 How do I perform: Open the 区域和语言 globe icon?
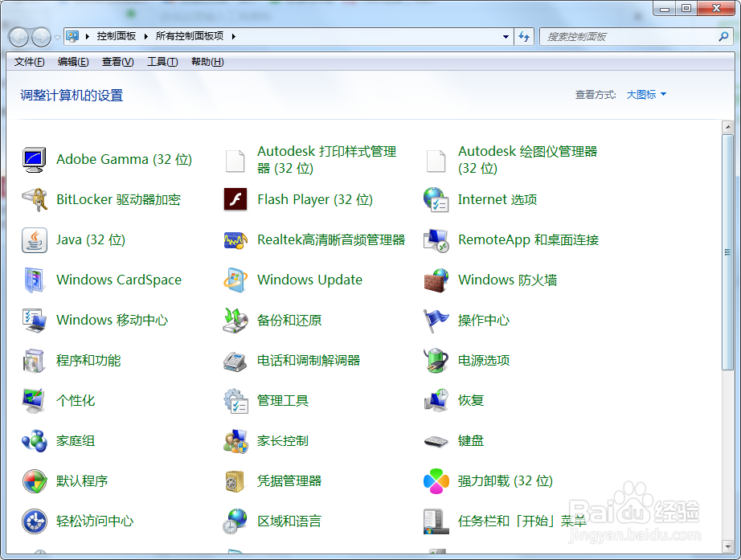click(x=235, y=521)
